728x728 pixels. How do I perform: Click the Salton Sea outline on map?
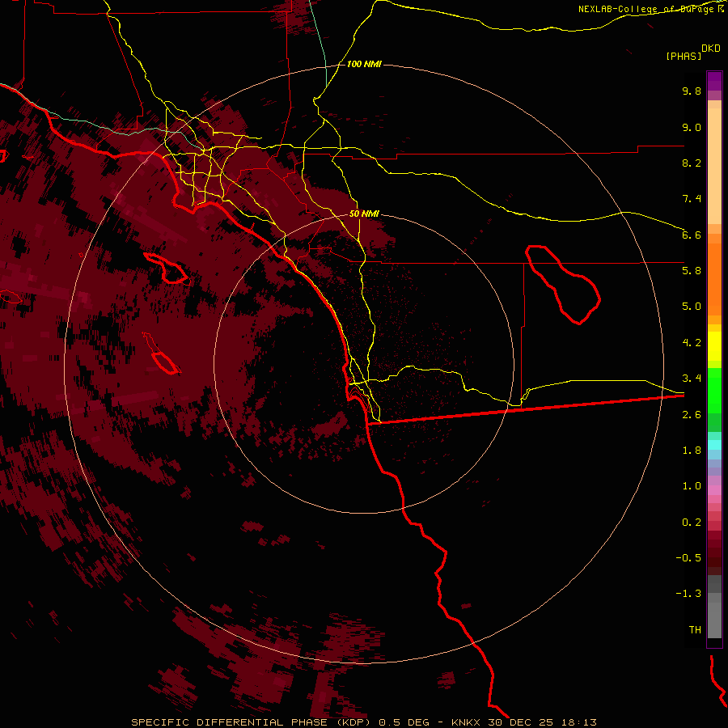[563, 285]
